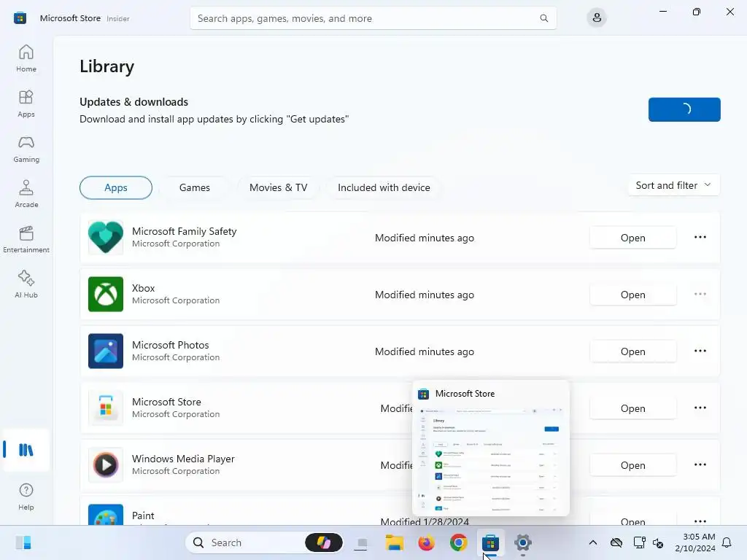Click the Paint title text
The height and width of the screenshot is (560, 747).
(x=143, y=516)
